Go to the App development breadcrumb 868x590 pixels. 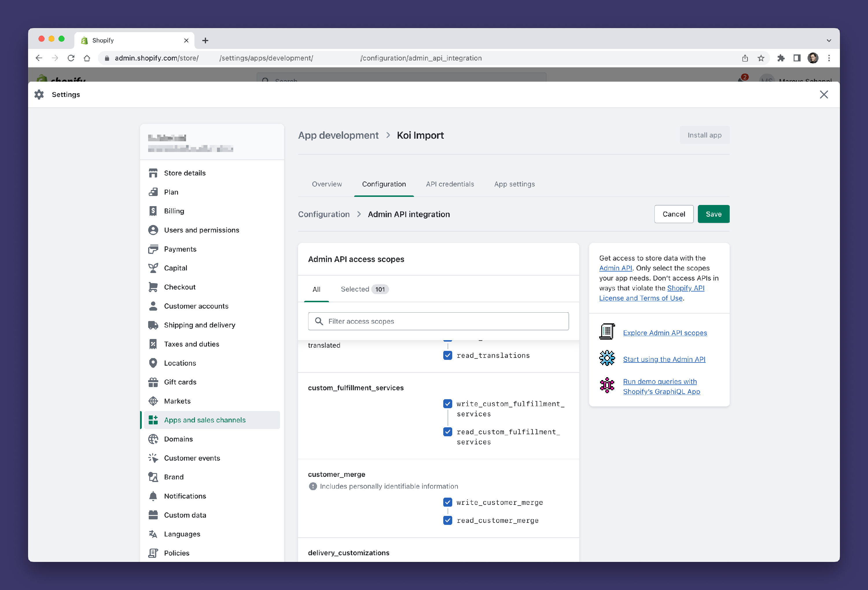click(x=338, y=135)
